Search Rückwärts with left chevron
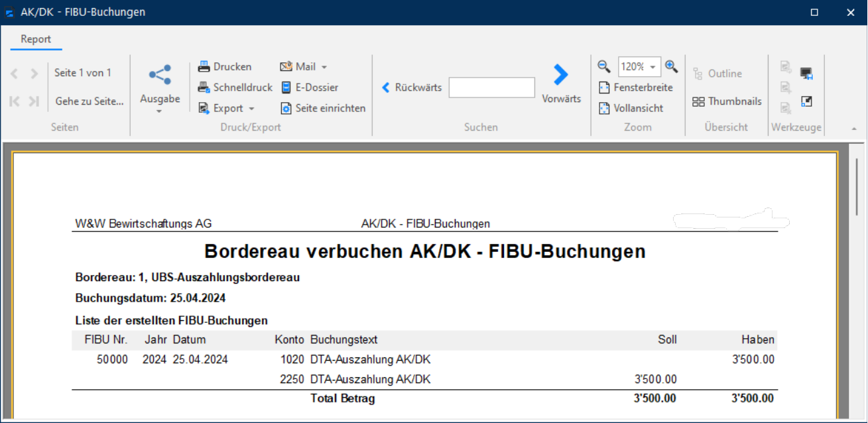The height and width of the screenshot is (423, 868). click(412, 88)
